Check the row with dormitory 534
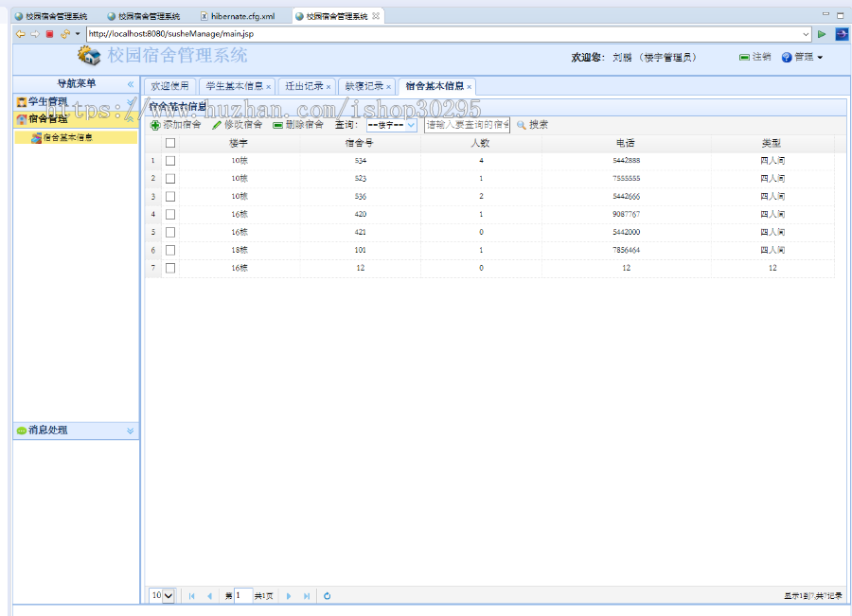This screenshot has width=852, height=616. (170, 161)
